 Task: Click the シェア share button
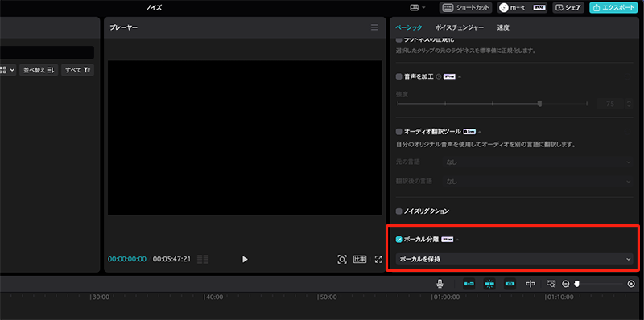pyautogui.click(x=568, y=7)
